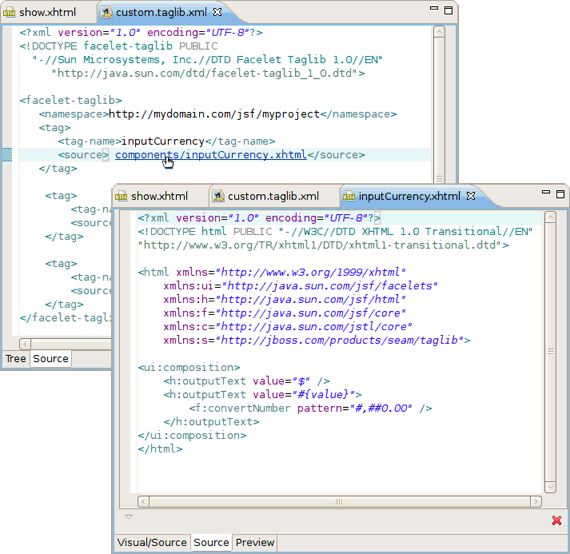Click the <facelet-taglib> opening tag
Viewport: 570px width, 554px height.
click(71, 101)
